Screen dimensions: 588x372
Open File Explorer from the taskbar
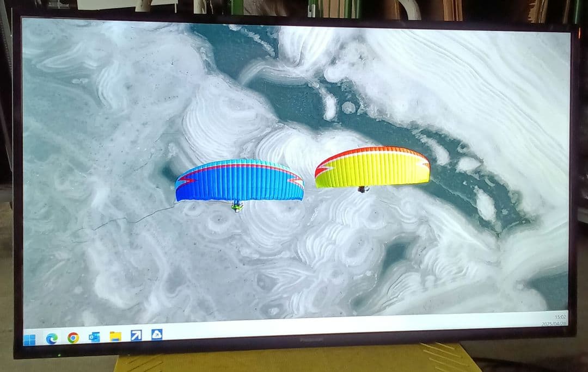[115, 336]
